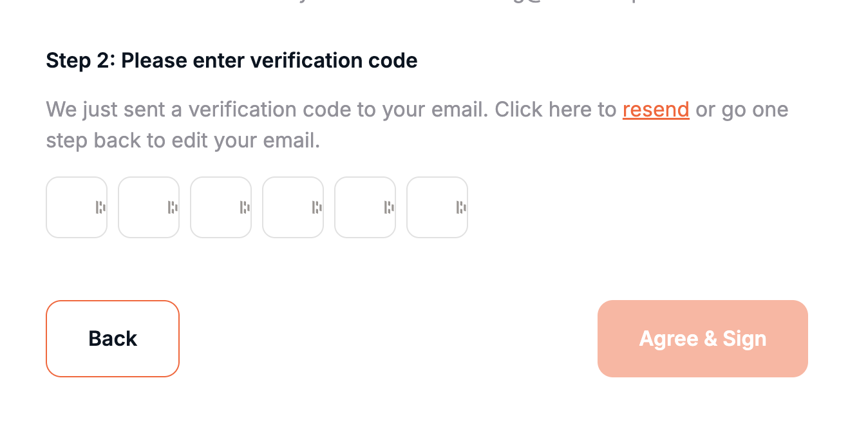The image size is (868, 425).
Task: Click the autofill icon in the first code box
Action: coord(100,207)
